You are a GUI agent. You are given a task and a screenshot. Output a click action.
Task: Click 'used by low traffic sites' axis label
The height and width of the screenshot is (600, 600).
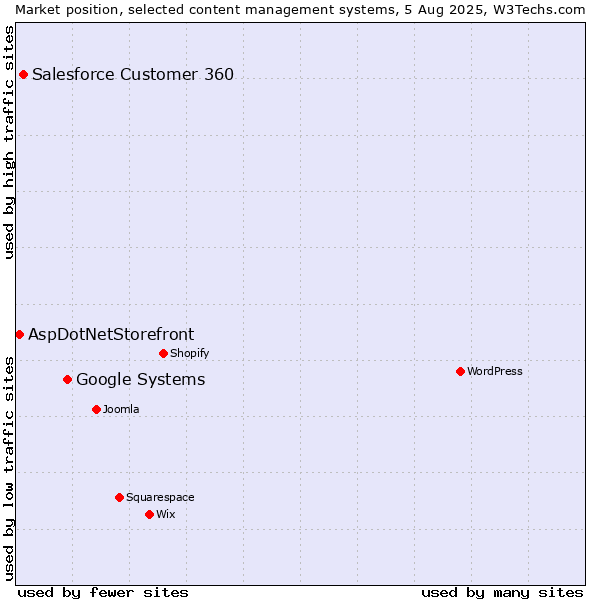pyautogui.click(x=9, y=469)
